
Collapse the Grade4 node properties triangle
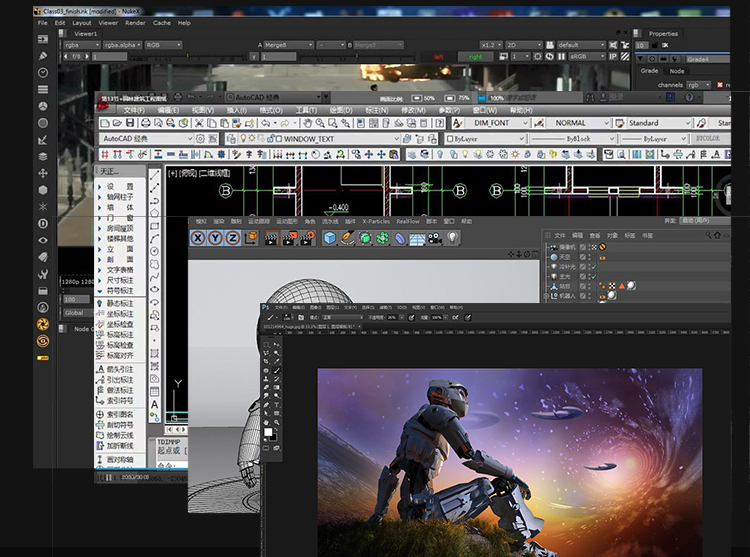[640, 59]
